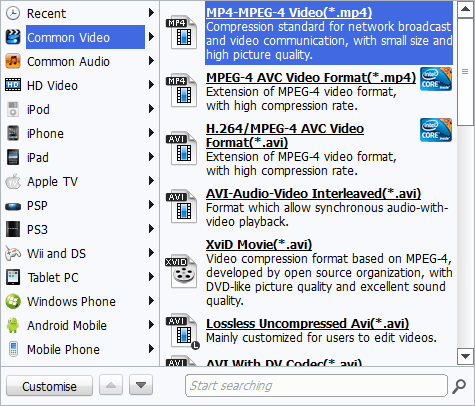Expand the Apple TV submenu arrow
The width and height of the screenshot is (475, 406).
coord(151,181)
